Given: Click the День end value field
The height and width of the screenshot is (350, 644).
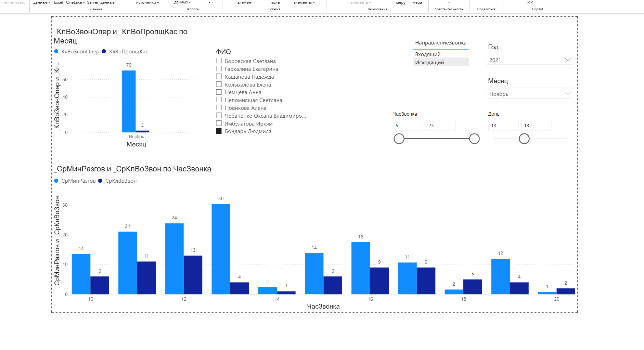Looking at the screenshot, I should 536,125.
